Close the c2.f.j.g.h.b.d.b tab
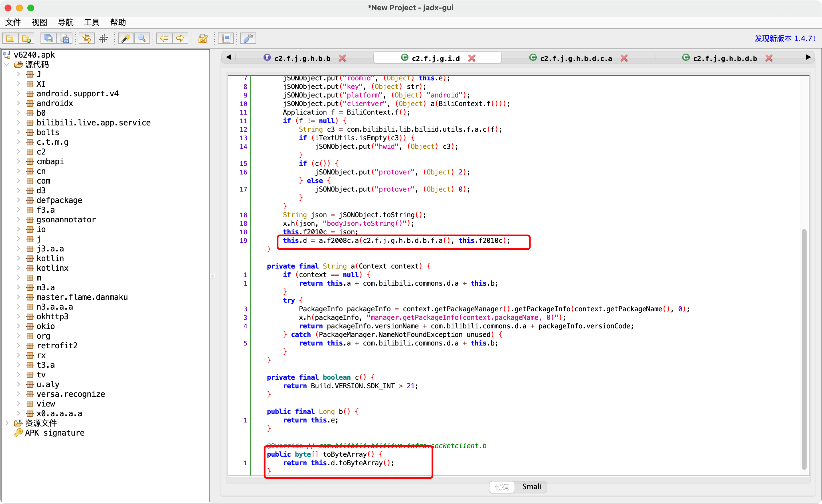The width and height of the screenshot is (822, 504). tap(769, 58)
